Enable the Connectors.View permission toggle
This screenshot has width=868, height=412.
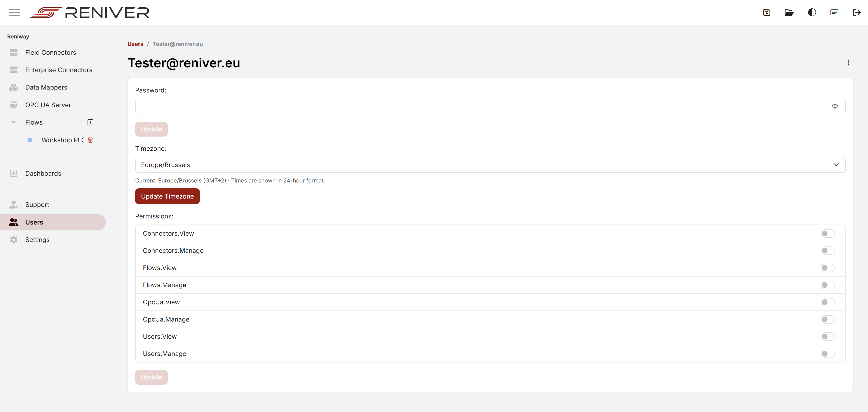coord(827,233)
